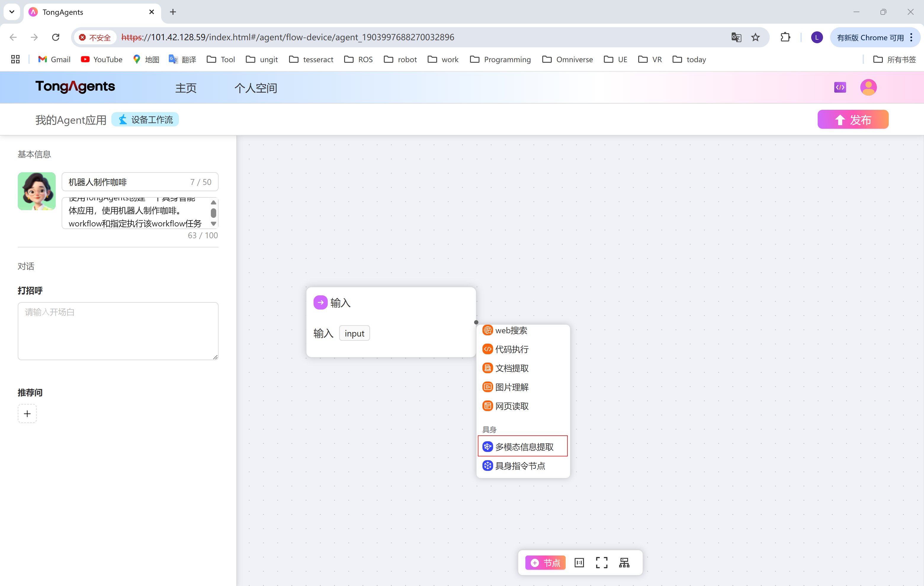Viewport: 924px width, 586px height.
Task: Open the user avatar profile icon
Action: pyautogui.click(x=868, y=87)
